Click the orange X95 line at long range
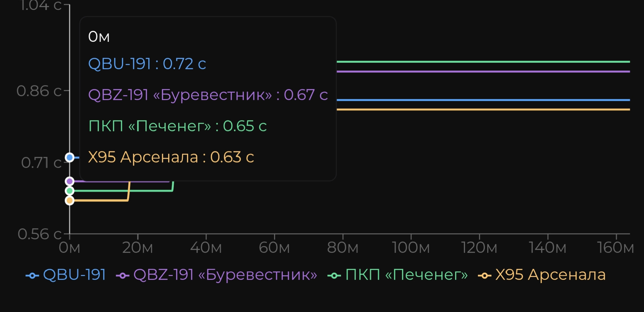The height and width of the screenshot is (312, 644). [483, 109]
